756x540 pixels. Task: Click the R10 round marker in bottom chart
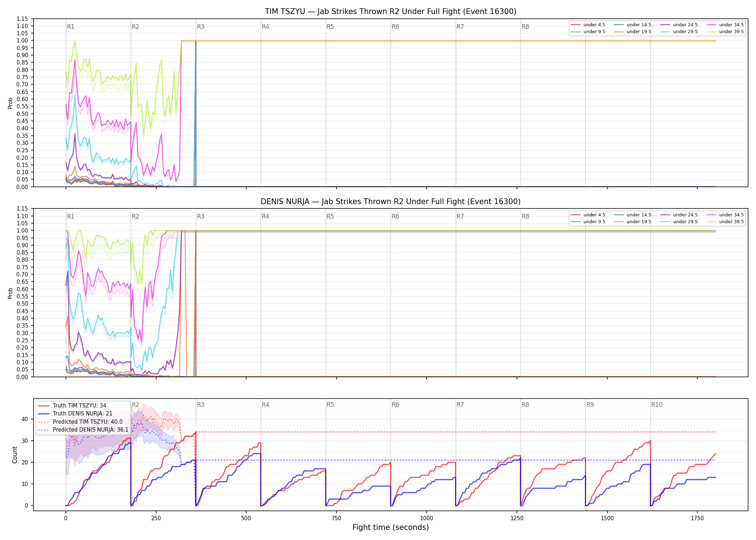[x=657, y=405]
